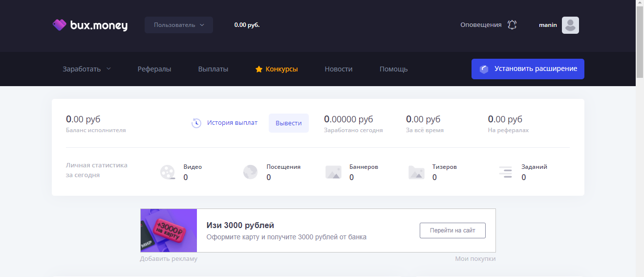The width and height of the screenshot is (644, 277).
Task: Open the Новости section
Action: click(339, 69)
